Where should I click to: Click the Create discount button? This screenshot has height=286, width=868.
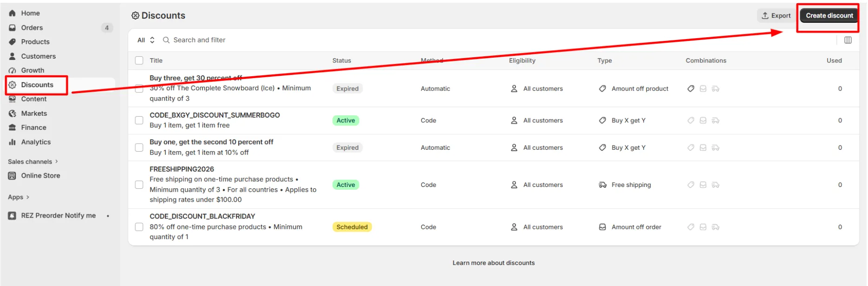click(x=829, y=16)
